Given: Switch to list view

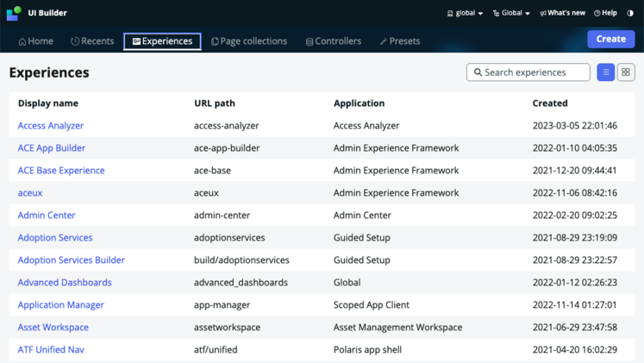Looking at the screenshot, I should (x=606, y=72).
